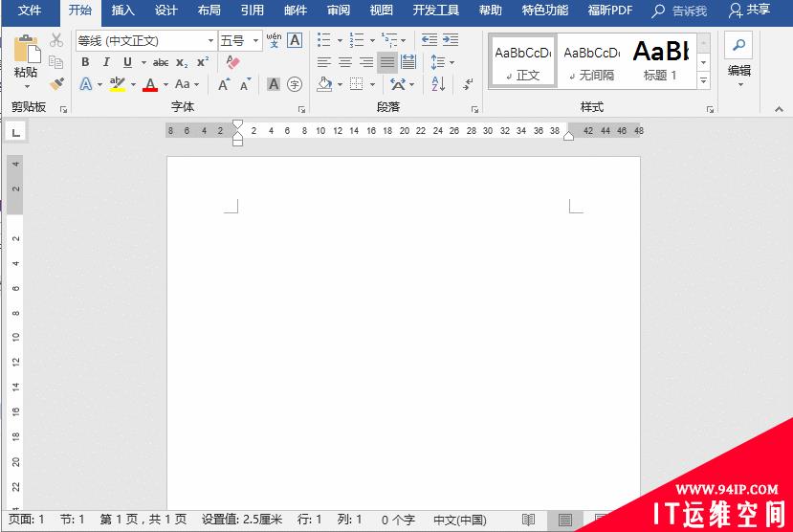The image size is (793, 532).
Task: Click the 共享 (Share) button
Action: point(750,10)
